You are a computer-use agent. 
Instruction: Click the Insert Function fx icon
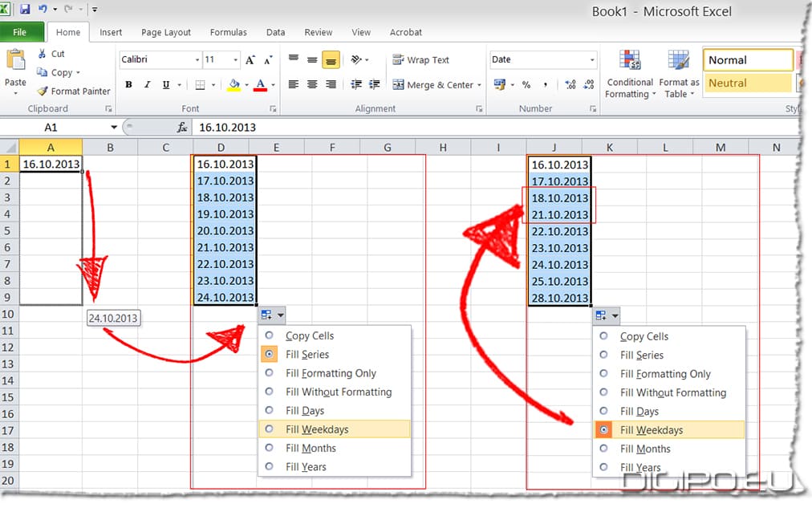tap(182, 128)
